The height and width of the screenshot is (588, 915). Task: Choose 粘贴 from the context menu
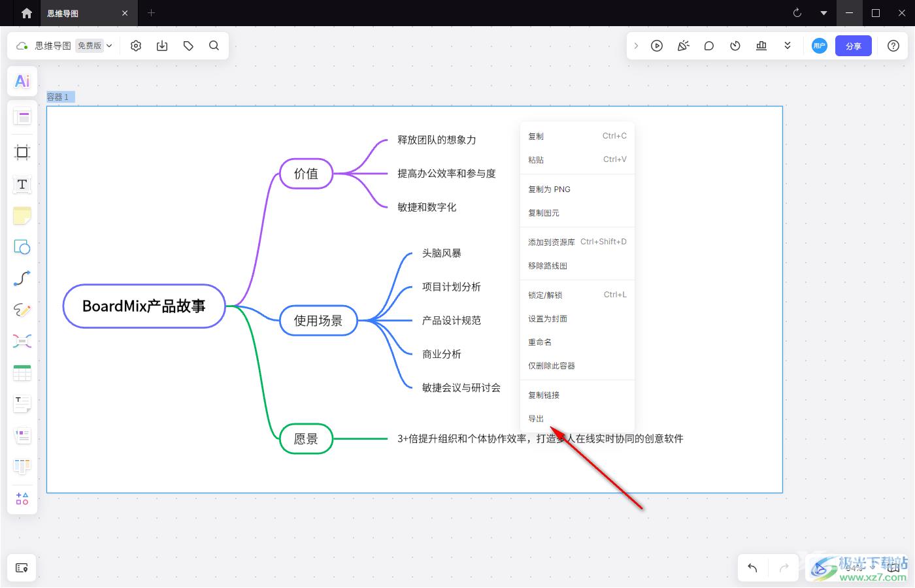(577, 159)
